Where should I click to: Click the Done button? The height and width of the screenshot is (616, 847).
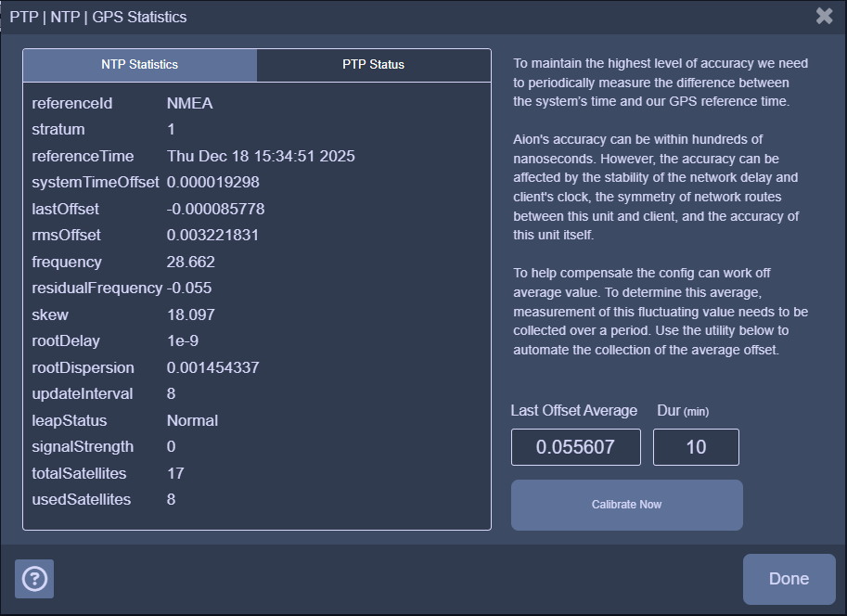(x=789, y=579)
